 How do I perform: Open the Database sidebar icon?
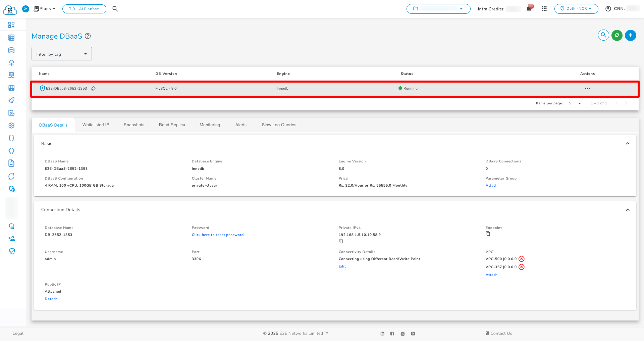11,50
